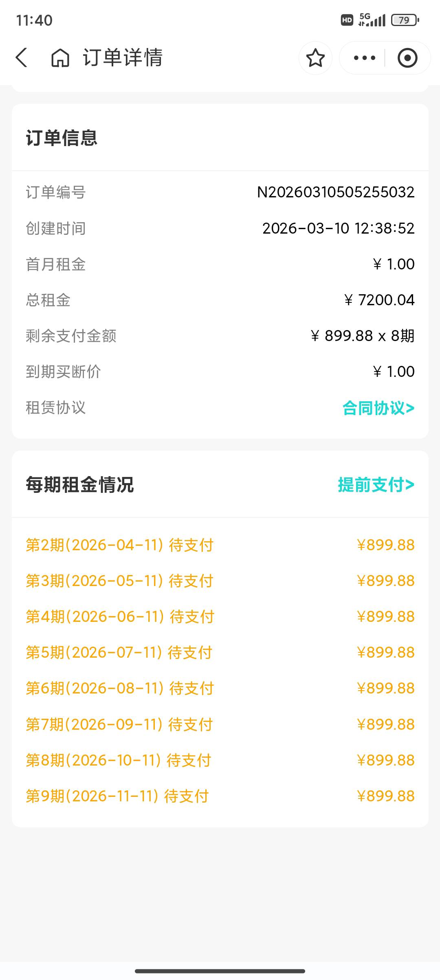This screenshot has height=980, width=440.
Task: Favorite this page with star icon
Action: (x=315, y=58)
